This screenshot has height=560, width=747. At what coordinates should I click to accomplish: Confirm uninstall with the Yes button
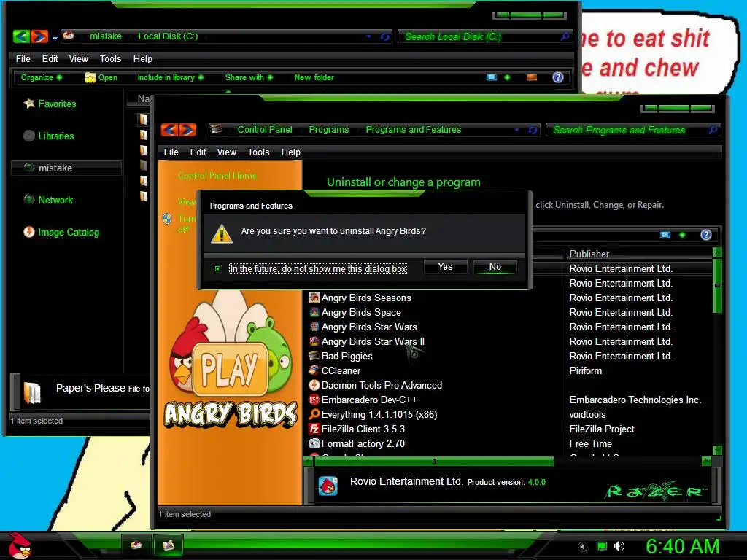(445, 267)
